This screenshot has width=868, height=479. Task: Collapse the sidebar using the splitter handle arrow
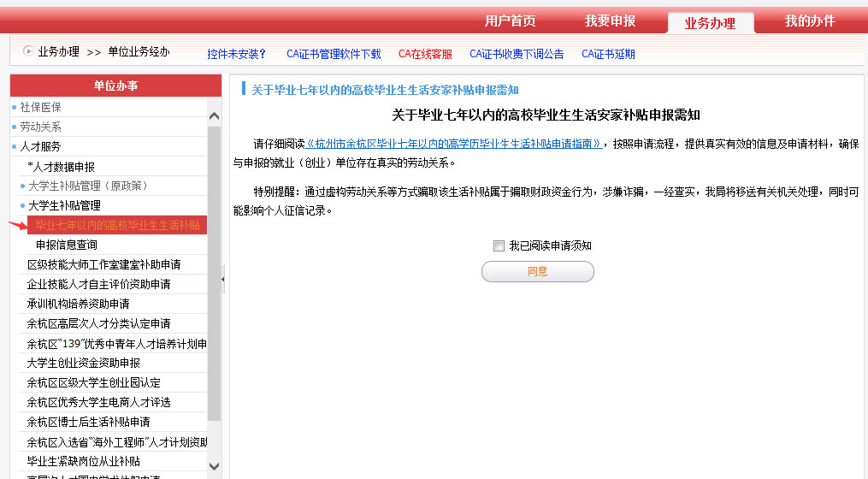tap(223, 279)
